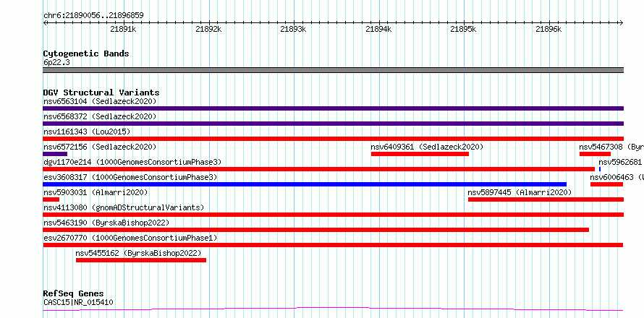
Task: Select the red nsv5897445 variant bar
Action: click(x=546, y=199)
